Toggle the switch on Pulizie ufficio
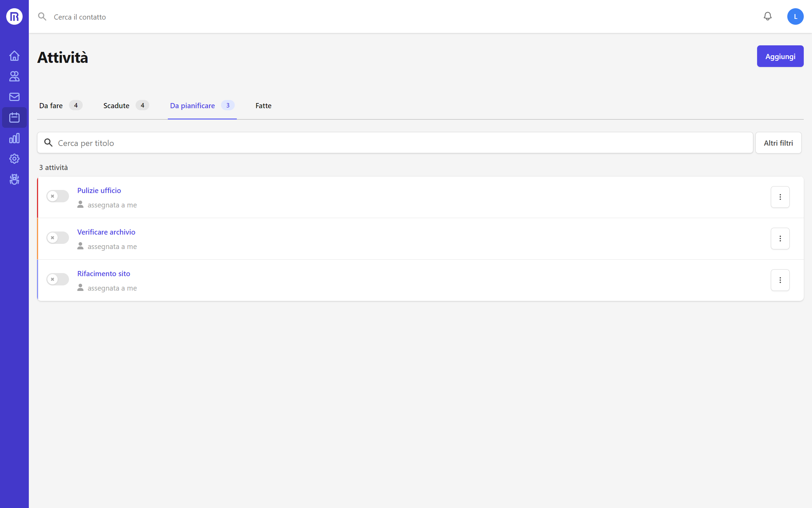812x508 pixels. (x=57, y=196)
